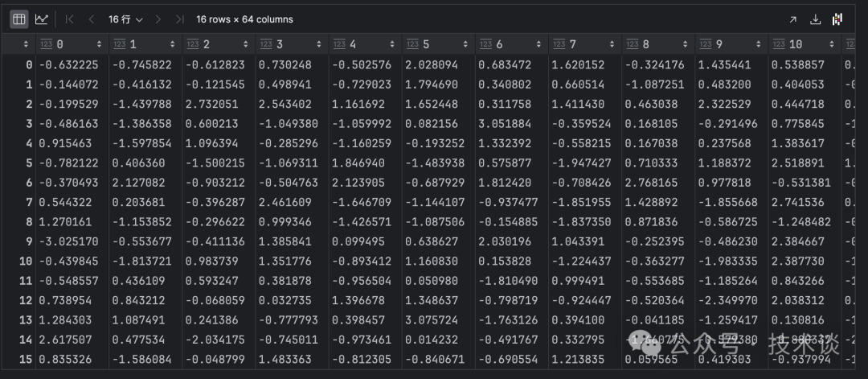This screenshot has width=868, height=379.
Task: Select cell value -2.034175
Action: click(x=215, y=339)
